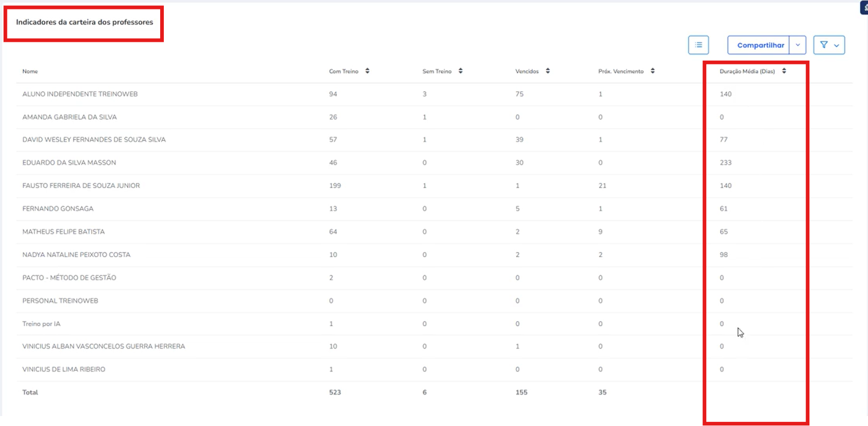Screen dimensions: 868x426
Task: Sort by Sem Treino column arrows
Action: [x=461, y=71]
